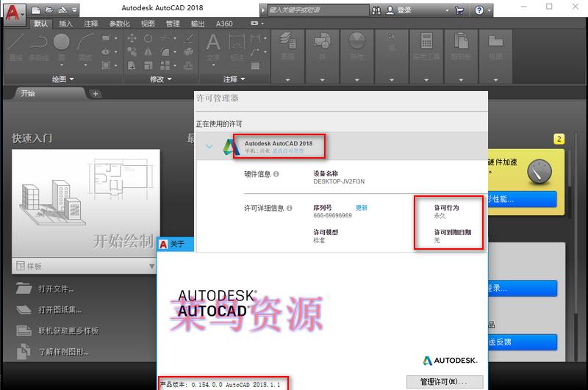Select the Scale tool in the Modify panel
Screen dimensions: 588x390
point(148,65)
